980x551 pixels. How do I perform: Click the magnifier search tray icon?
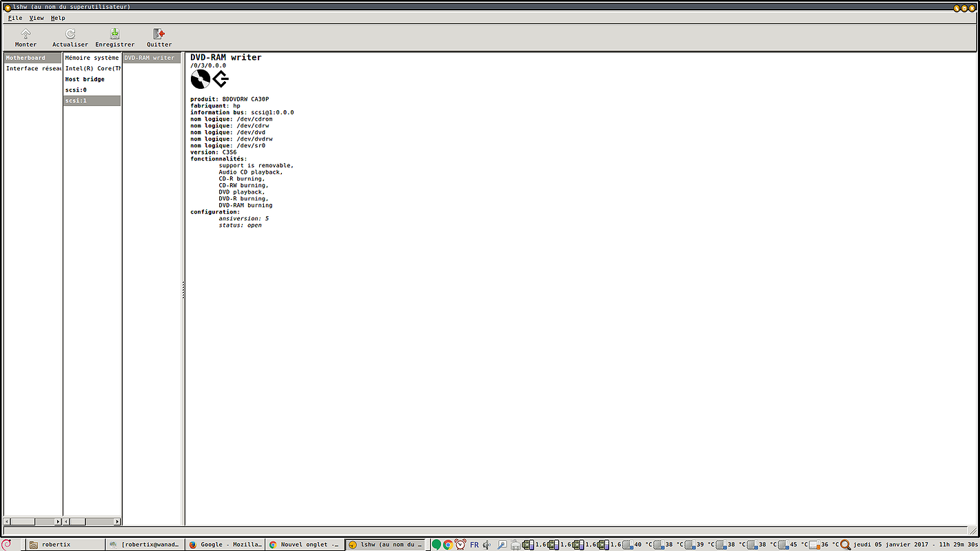pos(845,544)
